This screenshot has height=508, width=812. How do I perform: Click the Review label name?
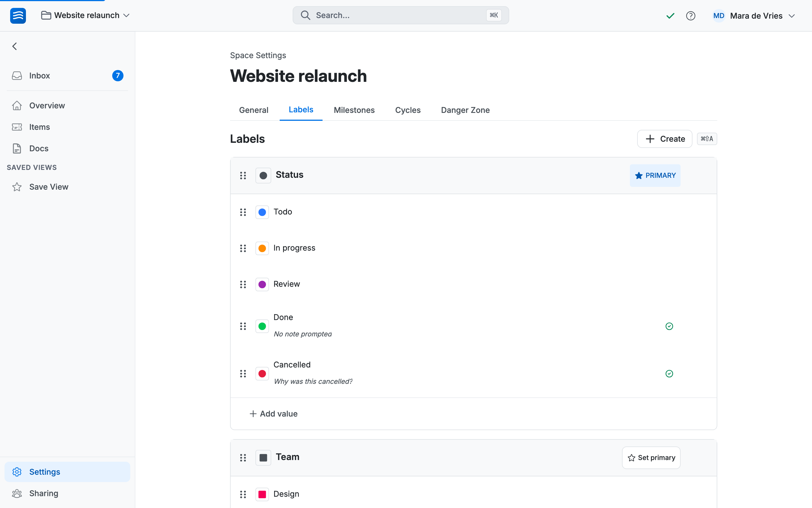click(x=286, y=284)
